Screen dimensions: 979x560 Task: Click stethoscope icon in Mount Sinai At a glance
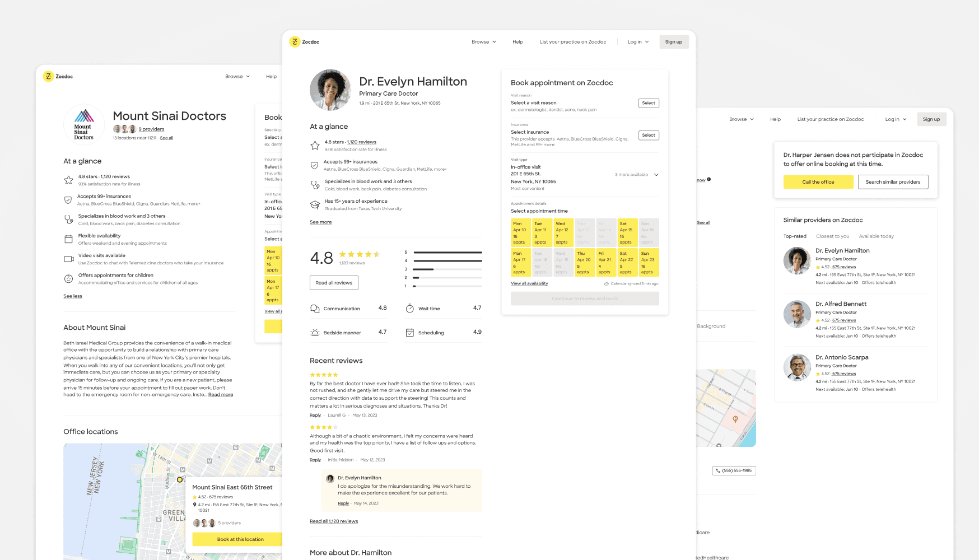[68, 220]
